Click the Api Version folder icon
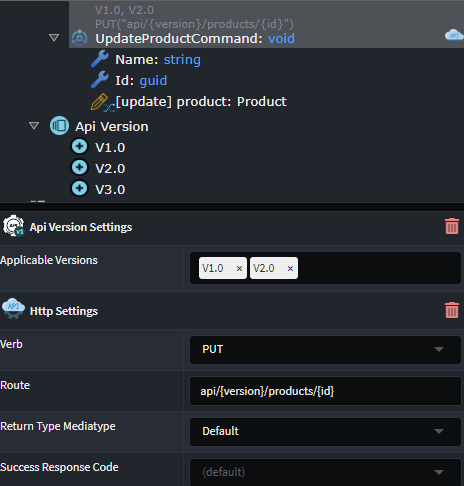 (59, 126)
